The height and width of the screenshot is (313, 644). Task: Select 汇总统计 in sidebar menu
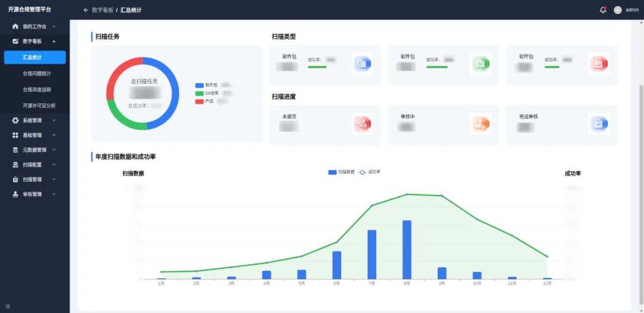coord(35,57)
